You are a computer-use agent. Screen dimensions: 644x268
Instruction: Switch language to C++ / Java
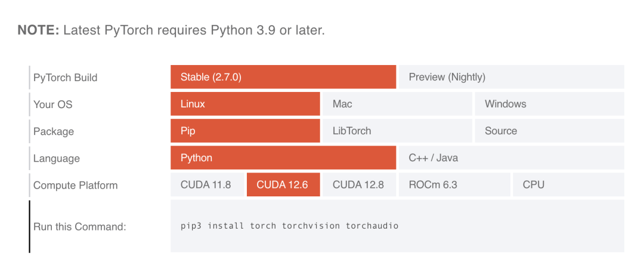coord(511,158)
